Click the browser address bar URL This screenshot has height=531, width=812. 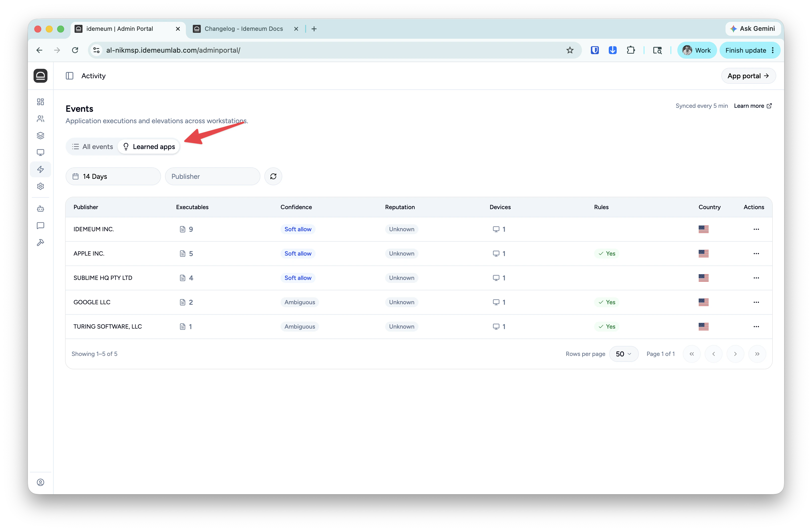[x=173, y=50]
